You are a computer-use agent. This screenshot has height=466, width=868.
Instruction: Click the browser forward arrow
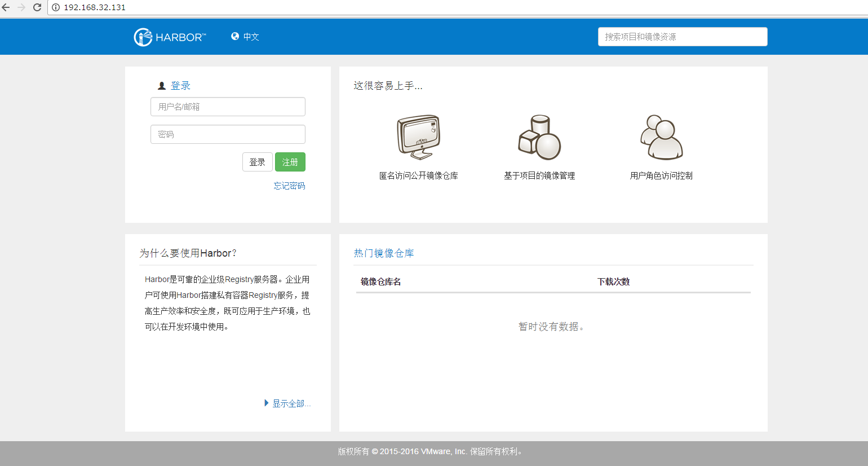pyautogui.click(x=21, y=7)
